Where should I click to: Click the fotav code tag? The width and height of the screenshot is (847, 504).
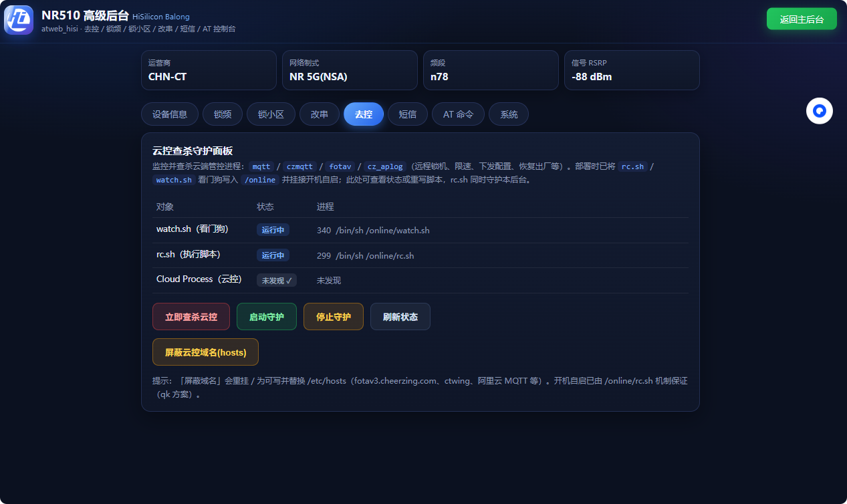tap(341, 166)
